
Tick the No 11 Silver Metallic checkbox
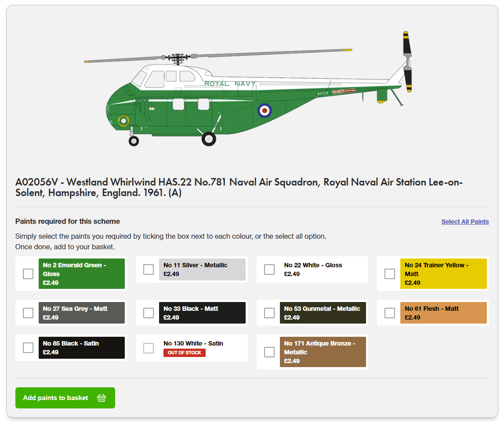(x=149, y=269)
